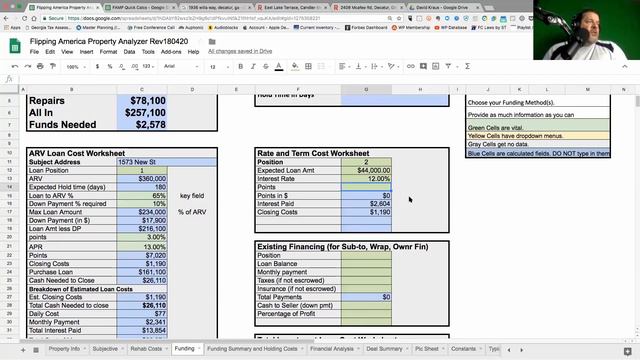This screenshot has width=640, height=360.
Task: Click the All changes saved in Drive link
Action: [x=240, y=51]
